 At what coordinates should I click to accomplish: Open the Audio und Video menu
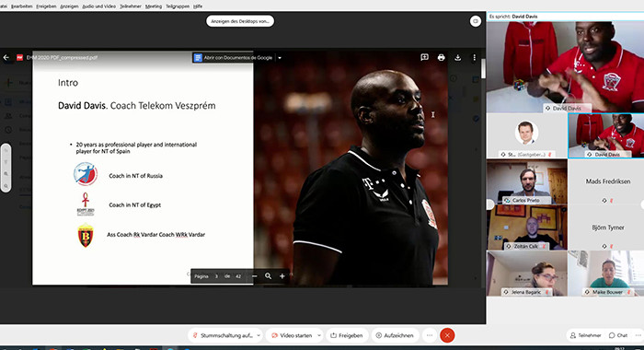99,6
